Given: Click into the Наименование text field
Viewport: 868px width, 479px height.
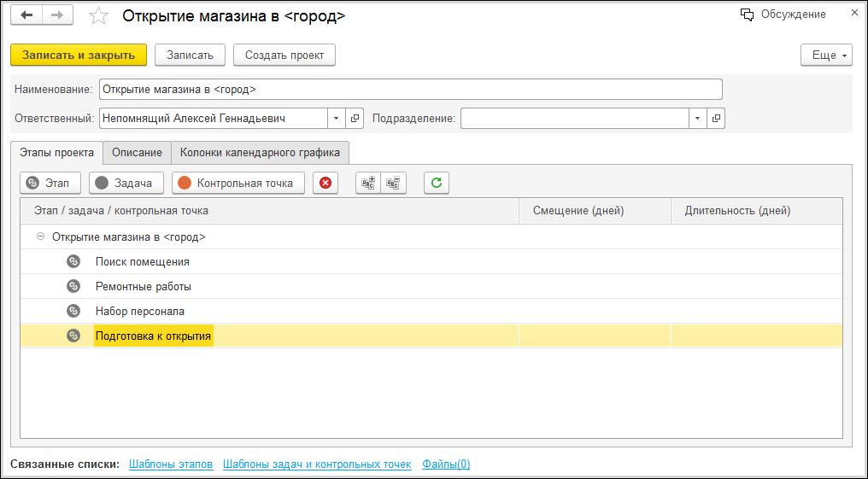Looking at the screenshot, I should coord(410,90).
